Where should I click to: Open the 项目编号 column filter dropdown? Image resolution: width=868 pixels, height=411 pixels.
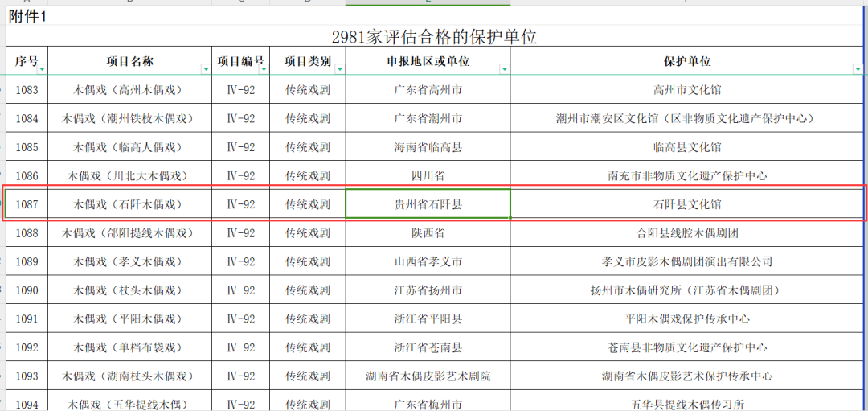click(264, 70)
